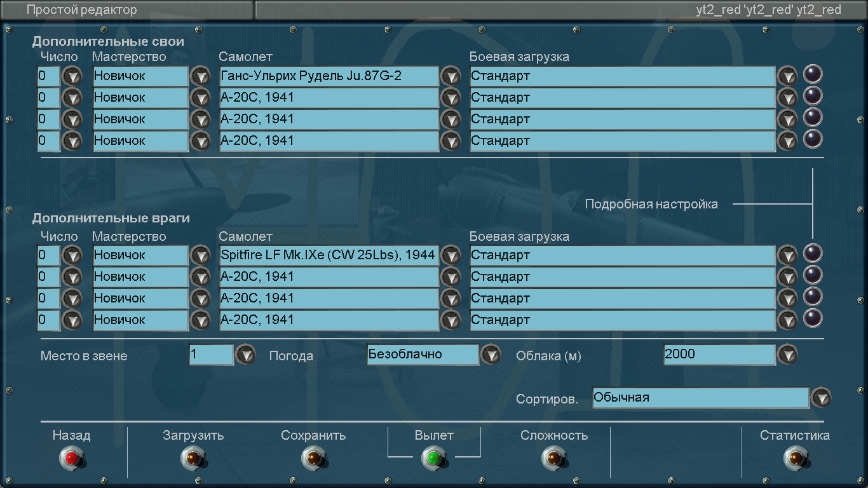
Task: Click the red Назад indicator button
Action: click(x=72, y=457)
